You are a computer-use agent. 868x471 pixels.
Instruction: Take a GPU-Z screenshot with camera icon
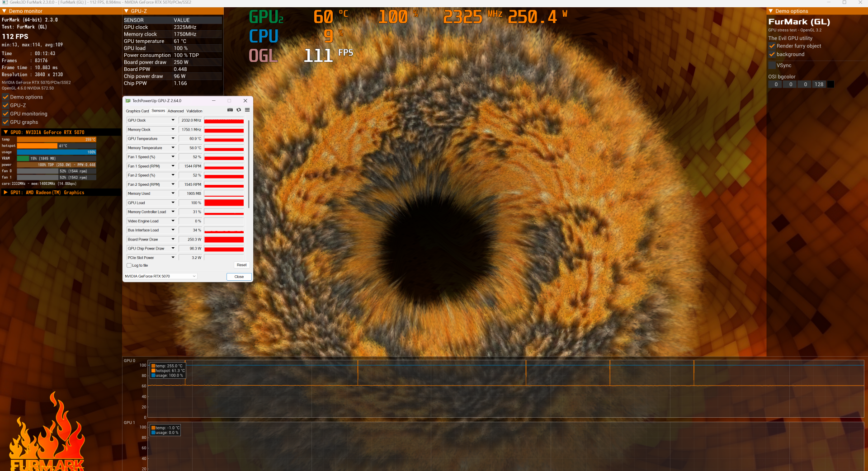pyautogui.click(x=230, y=110)
